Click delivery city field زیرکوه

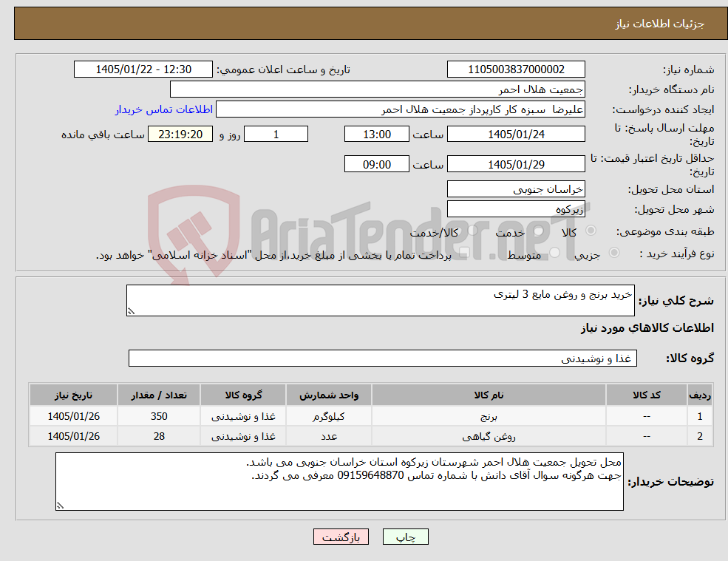[x=516, y=209]
